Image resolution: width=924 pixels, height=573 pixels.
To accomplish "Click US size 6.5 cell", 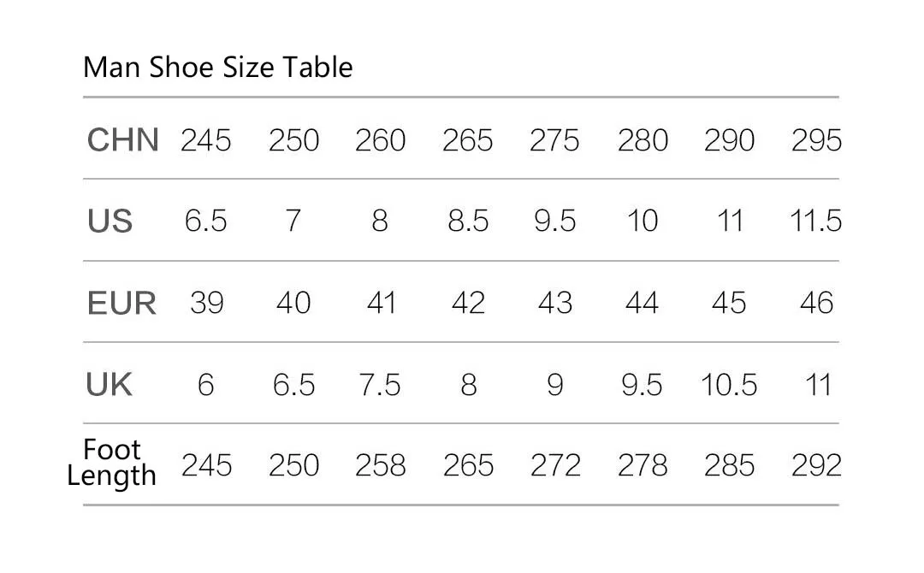I will coord(205,222).
